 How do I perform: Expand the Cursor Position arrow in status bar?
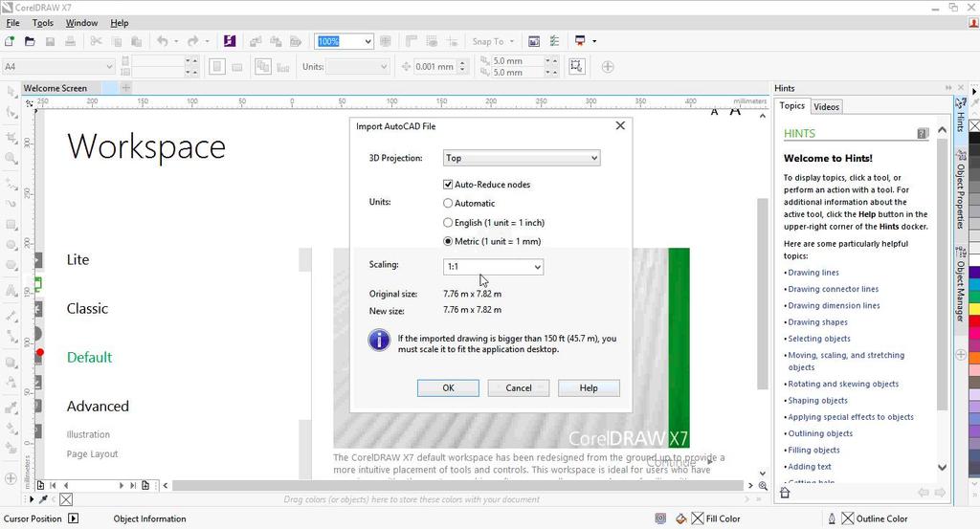73,518
